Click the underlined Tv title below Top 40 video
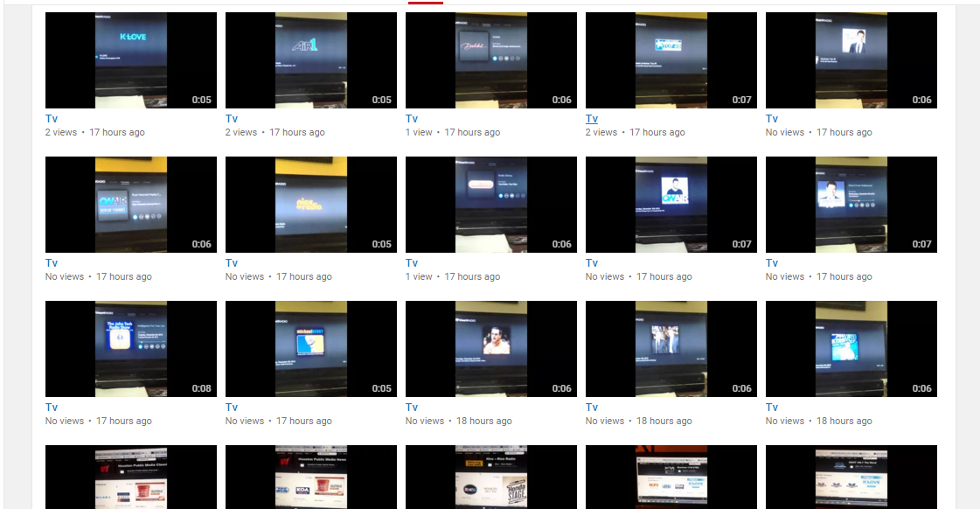Viewport: 980px width, 509px height. (591, 119)
